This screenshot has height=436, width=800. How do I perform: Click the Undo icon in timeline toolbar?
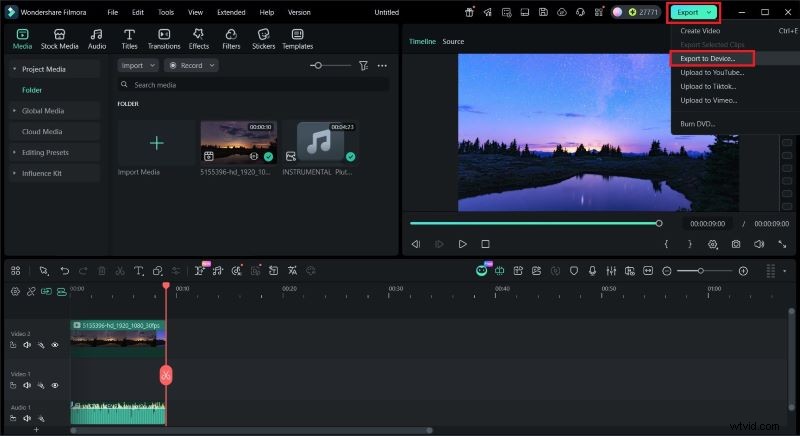click(x=65, y=271)
